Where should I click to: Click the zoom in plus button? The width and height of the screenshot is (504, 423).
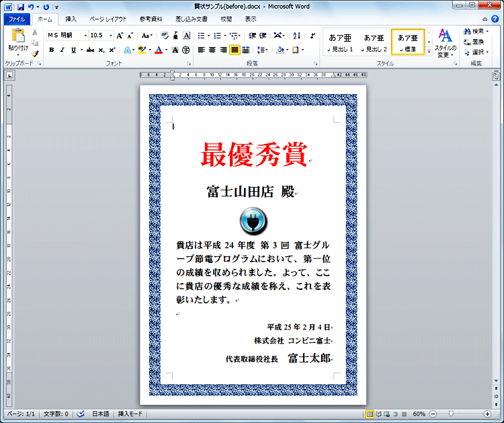pos(487,414)
